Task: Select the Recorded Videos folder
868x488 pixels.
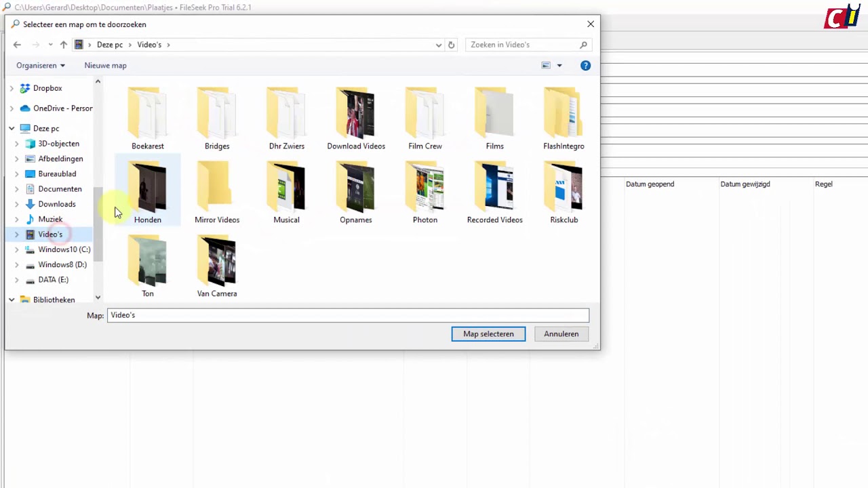Action: (x=494, y=192)
